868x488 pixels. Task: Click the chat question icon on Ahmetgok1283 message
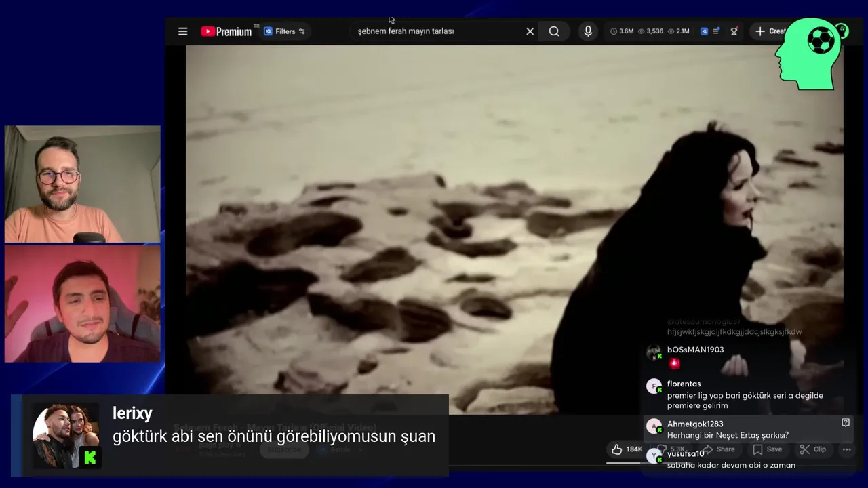pyautogui.click(x=846, y=422)
